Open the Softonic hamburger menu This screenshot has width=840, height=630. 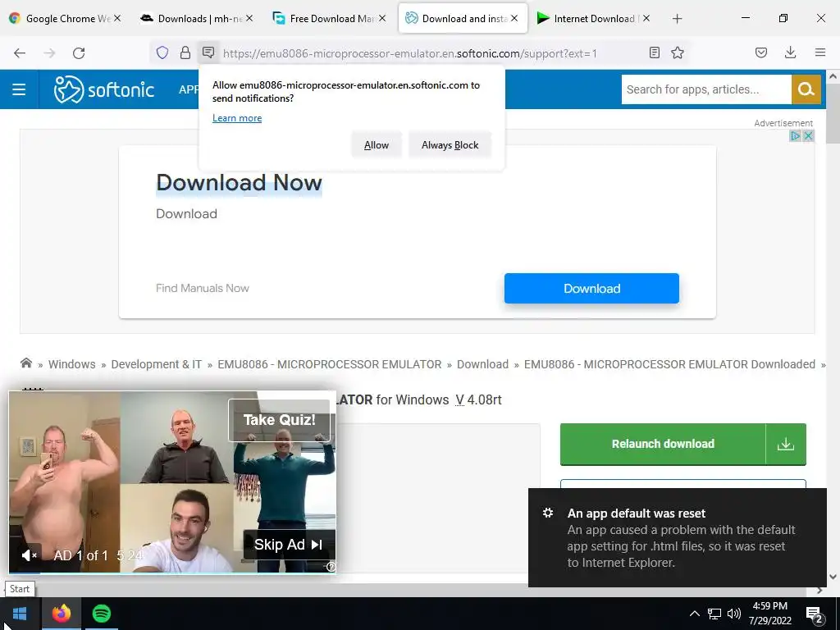click(x=19, y=89)
